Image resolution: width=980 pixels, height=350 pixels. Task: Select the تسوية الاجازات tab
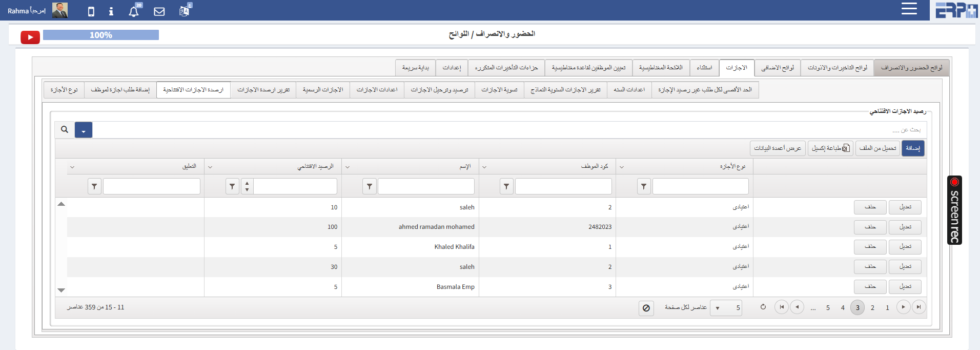[x=499, y=90]
